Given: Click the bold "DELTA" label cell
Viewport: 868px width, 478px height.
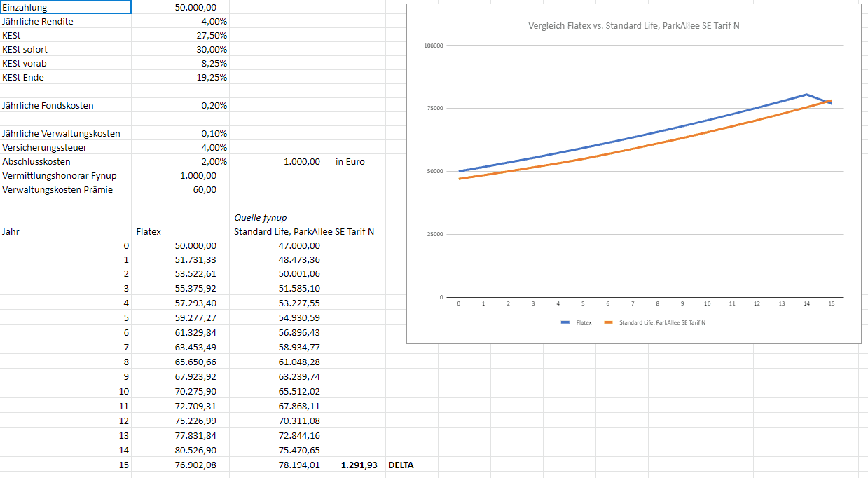Looking at the screenshot, I should [x=411, y=465].
